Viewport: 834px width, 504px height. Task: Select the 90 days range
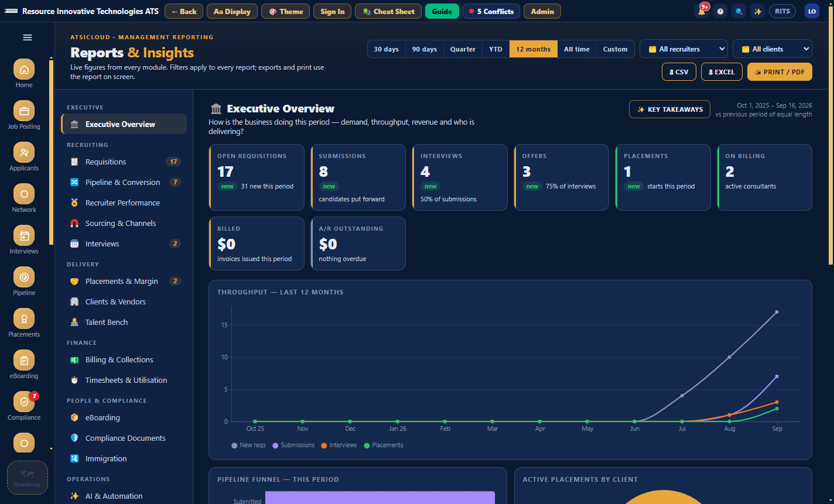[x=425, y=49]
